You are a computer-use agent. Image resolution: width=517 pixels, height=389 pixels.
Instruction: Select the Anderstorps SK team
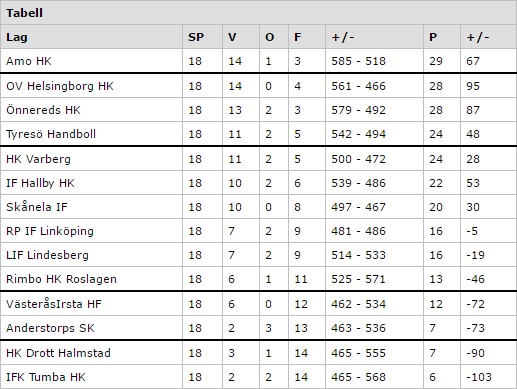[x=50, y=328]
